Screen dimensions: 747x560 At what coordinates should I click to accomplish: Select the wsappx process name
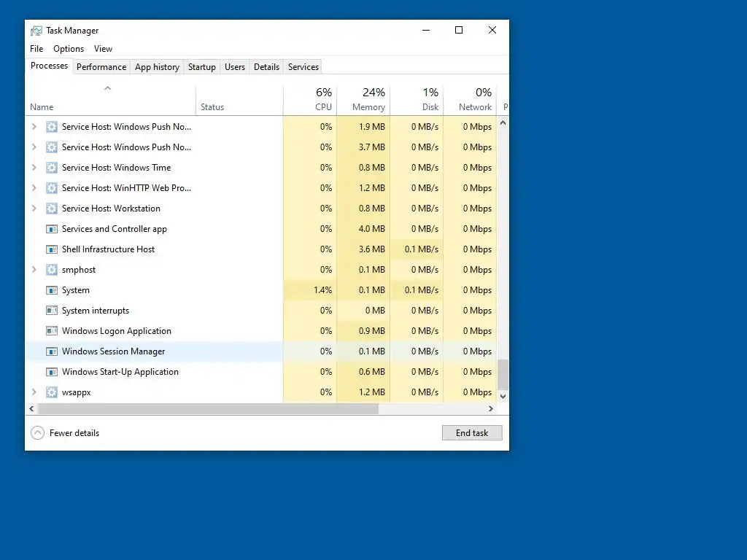click(76, 393)
